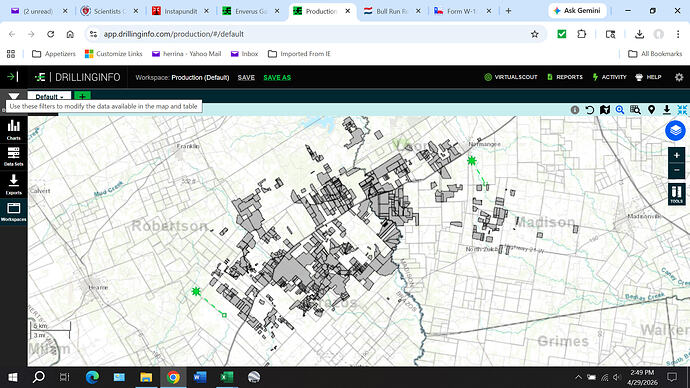Open the Workspaces panel
The height and width of the screenshot is (388, 690).
pos(14,212)
